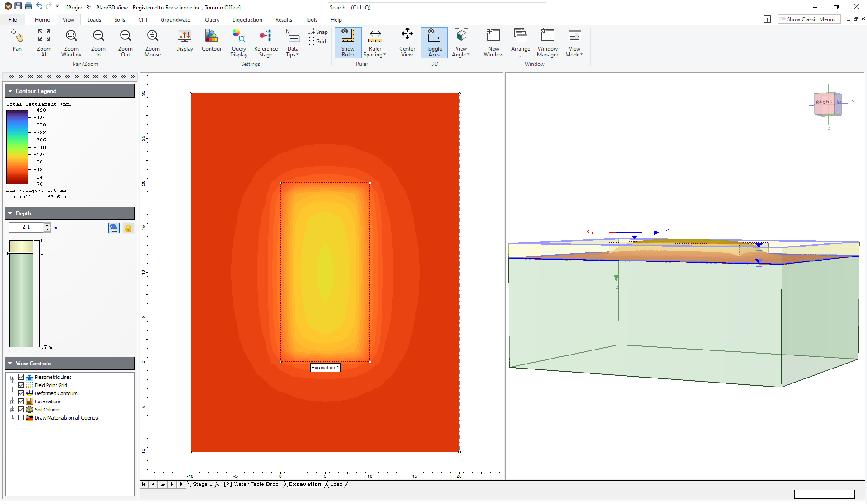Expand the Excavations tree item
This screenshot has height=504, width=867.
[13, 401]
